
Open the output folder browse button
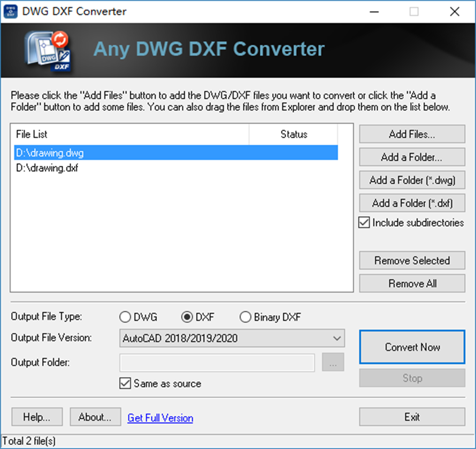point(334,362)
